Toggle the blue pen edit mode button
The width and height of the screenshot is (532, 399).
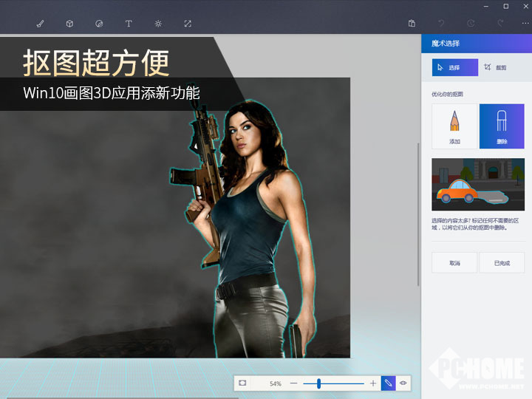[x=388, y=383]
